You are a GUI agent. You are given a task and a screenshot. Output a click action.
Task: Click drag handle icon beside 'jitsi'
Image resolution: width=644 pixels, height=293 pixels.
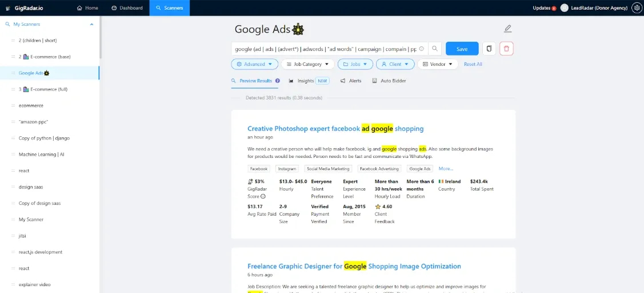tap(13, 236)
